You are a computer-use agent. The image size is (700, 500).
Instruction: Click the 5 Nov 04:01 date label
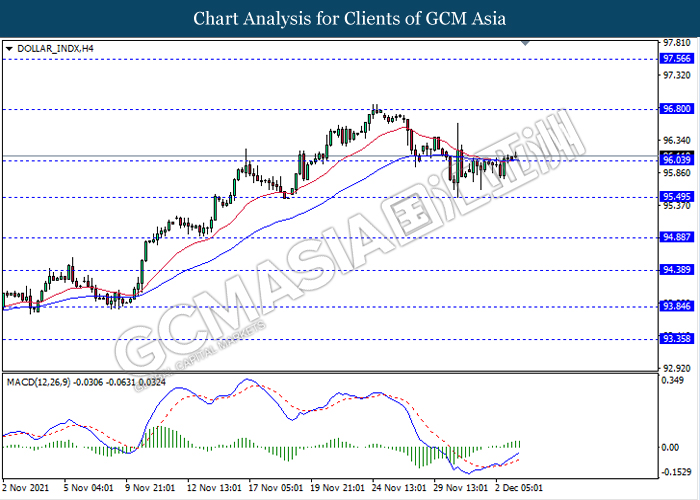click(x=88, y=488)
